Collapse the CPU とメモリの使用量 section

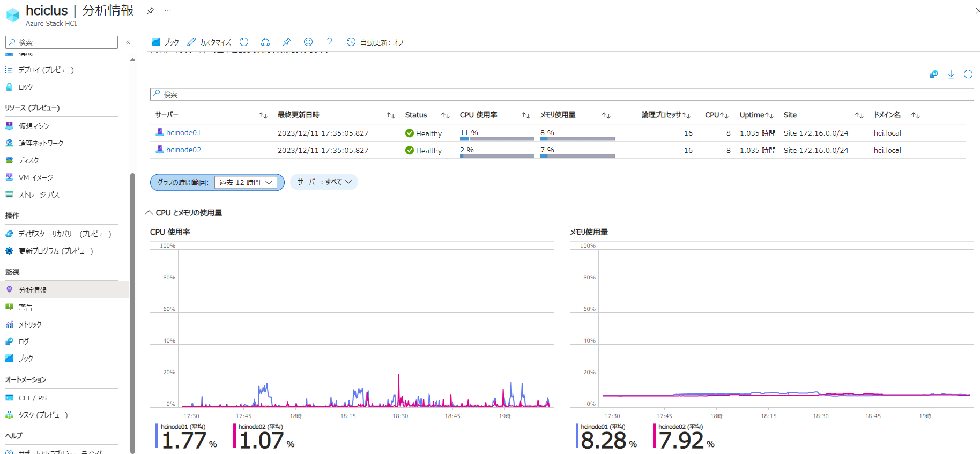pos(149,213)
